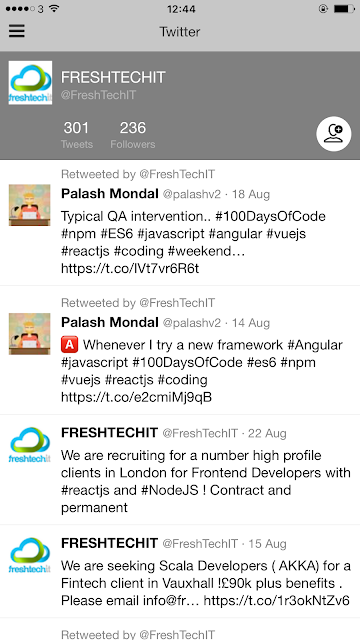Open link https://t.co/e2cmiMj9qB
This screenshot has width=360, height=640.
[x=136, y=397]
